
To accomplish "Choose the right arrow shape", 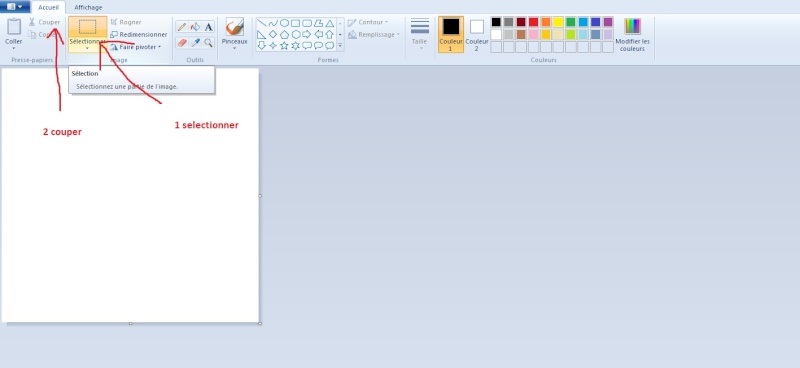I will [307, 34].
